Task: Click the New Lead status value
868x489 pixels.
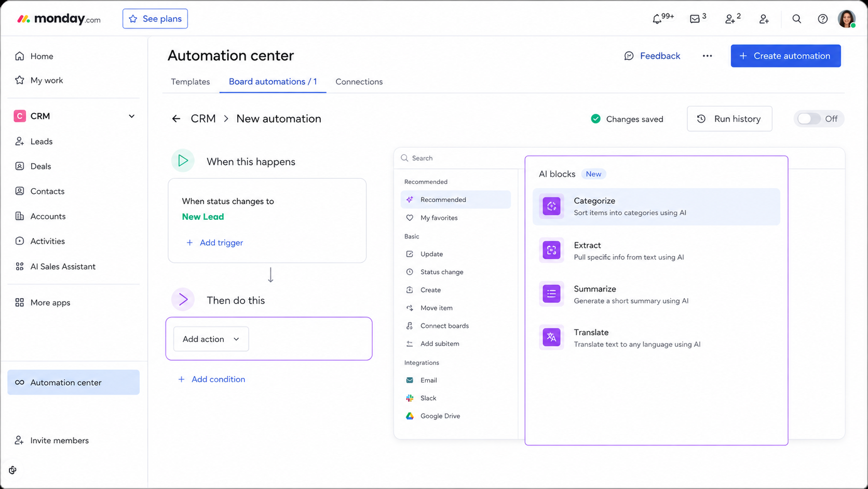Action: point(203,217)
